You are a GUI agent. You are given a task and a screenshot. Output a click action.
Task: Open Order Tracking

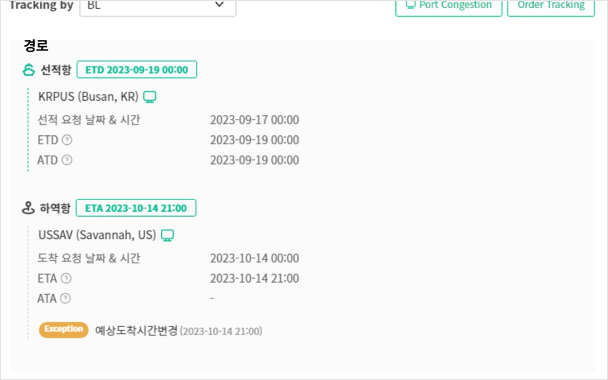click(551, 6)
